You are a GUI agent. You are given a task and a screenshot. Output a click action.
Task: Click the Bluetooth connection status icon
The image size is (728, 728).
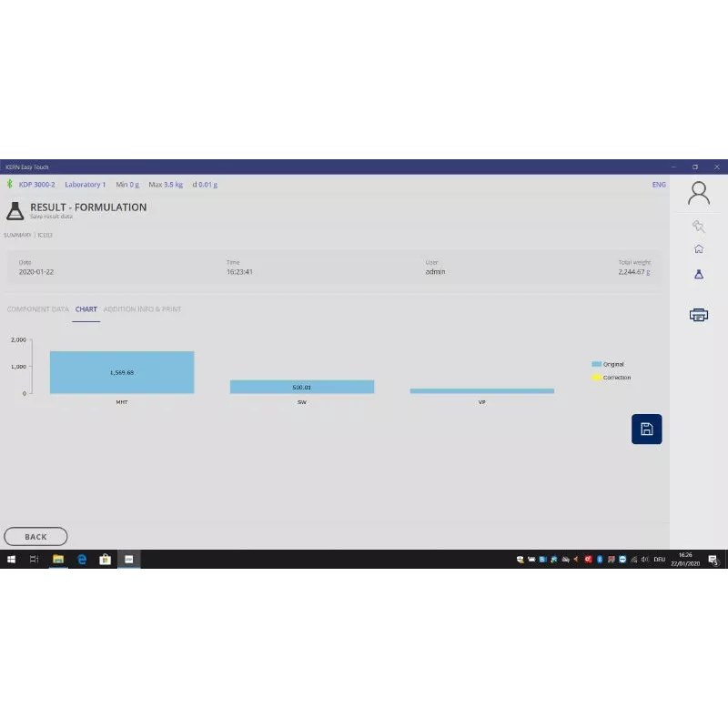[x=10, y=185]
